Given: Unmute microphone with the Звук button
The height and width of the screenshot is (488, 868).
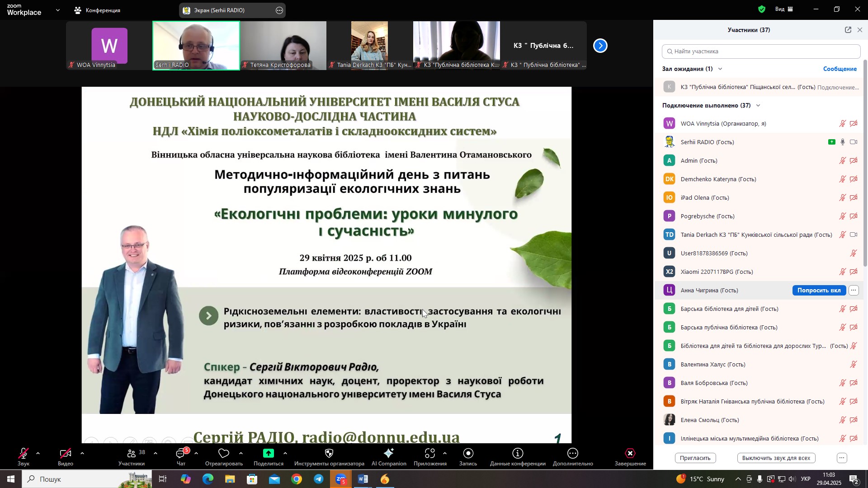Looking at the screenshot, I should tap(24, 457).
